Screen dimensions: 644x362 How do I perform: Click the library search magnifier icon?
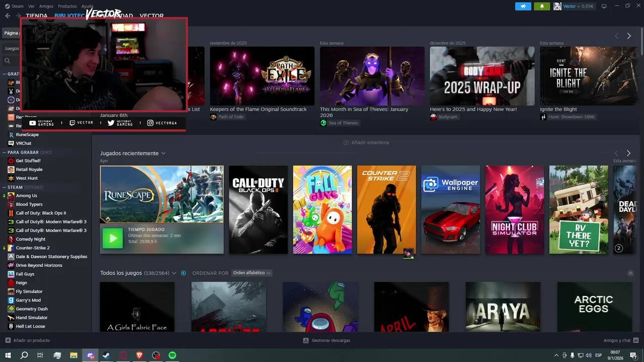point(8,61)
